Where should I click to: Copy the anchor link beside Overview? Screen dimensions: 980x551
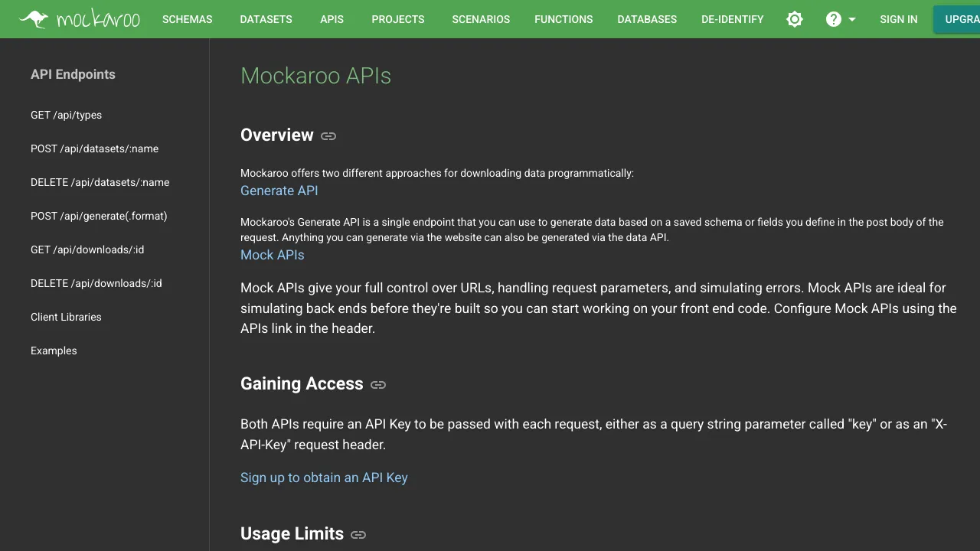pos(328,136)
